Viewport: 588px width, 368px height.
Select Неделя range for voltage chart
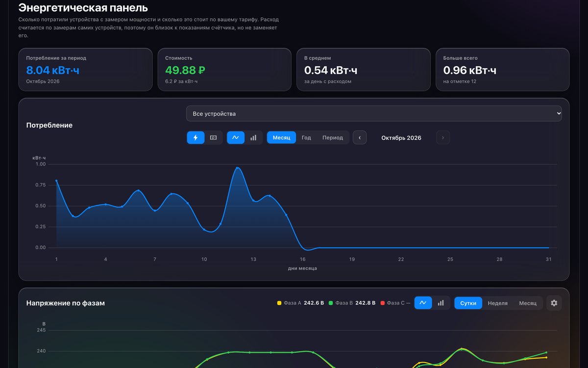click(498, 303)
